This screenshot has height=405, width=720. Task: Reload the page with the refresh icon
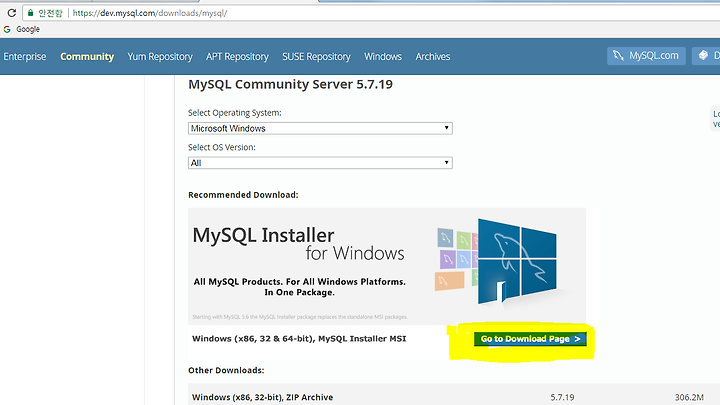(11, 13)
